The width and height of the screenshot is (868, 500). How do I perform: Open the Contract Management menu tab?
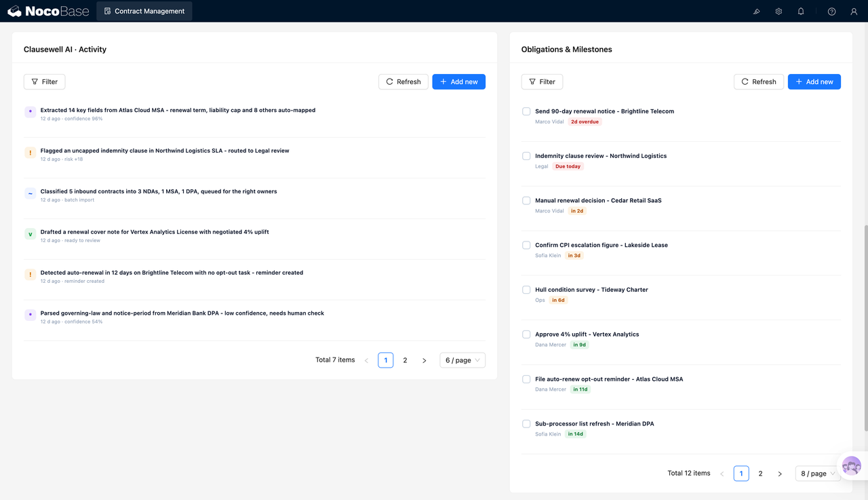coord(144,11)
